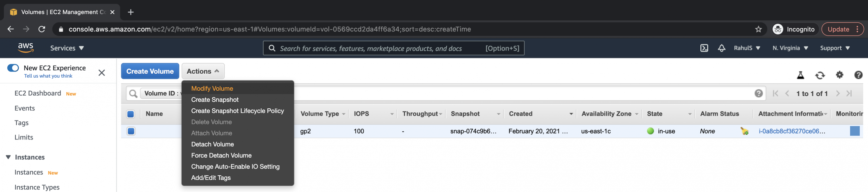Open the N. Virginia region selector
The height and width of the screenshot is (192, 868).
click(790, 48)
